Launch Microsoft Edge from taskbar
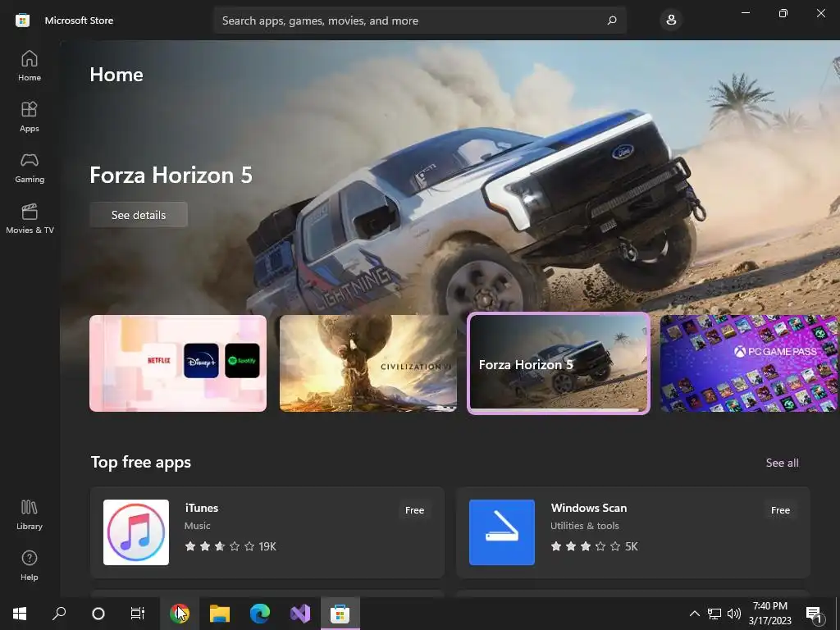Screen dimensions: 840x630 (x=260, y=614)
